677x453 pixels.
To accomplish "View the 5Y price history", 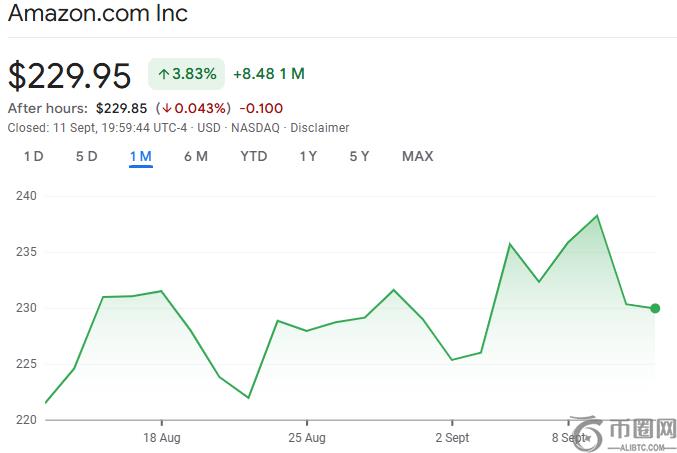I will pos(359,156).
